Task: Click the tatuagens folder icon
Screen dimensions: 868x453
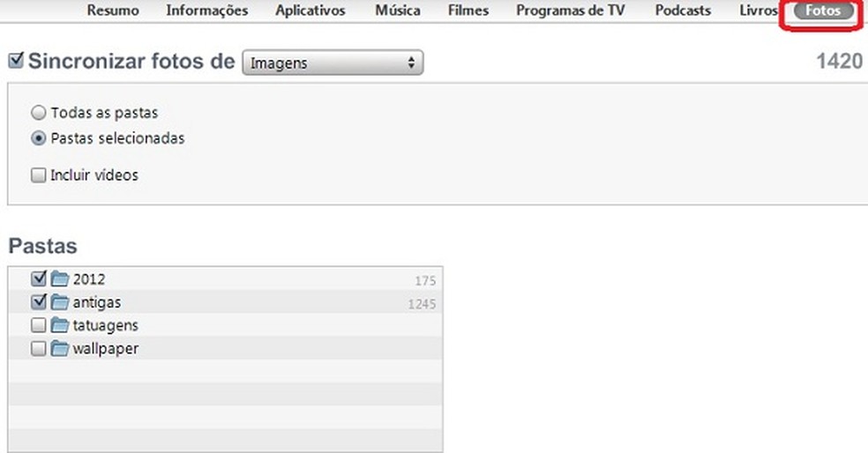Action: pyautogui.click(x=60, y=325)
